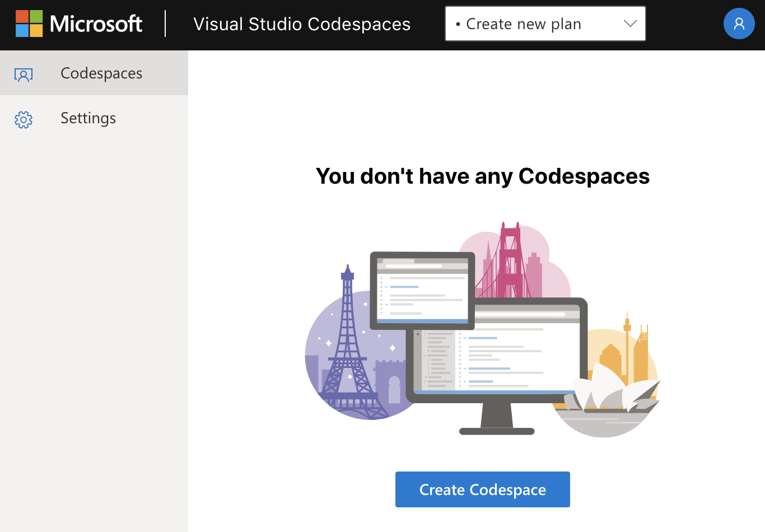765x532 pixels.
Task: Click the Microsoft wordmark in the header
Action: [x=95, y=24]
